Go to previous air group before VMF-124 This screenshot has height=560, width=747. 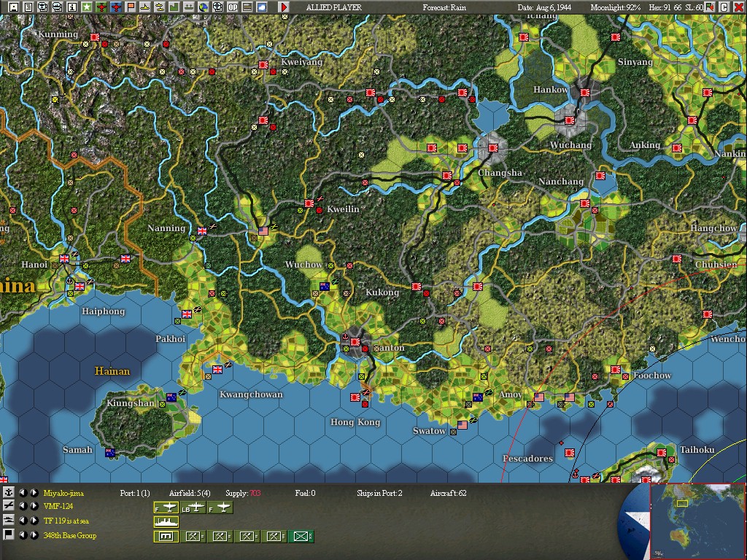pyautogui.click(x=23, y=506)
